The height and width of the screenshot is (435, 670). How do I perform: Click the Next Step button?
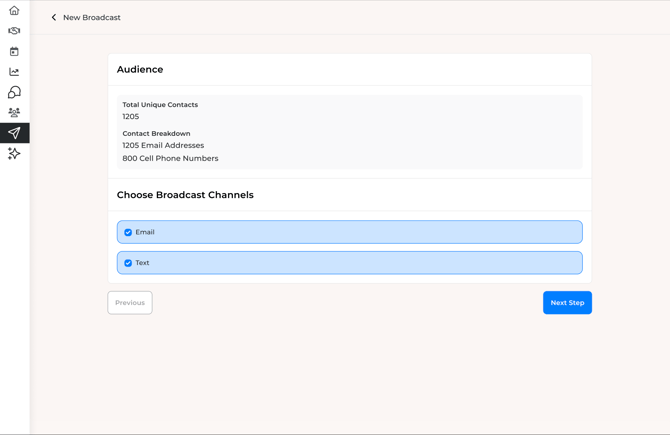click(567, 303)
